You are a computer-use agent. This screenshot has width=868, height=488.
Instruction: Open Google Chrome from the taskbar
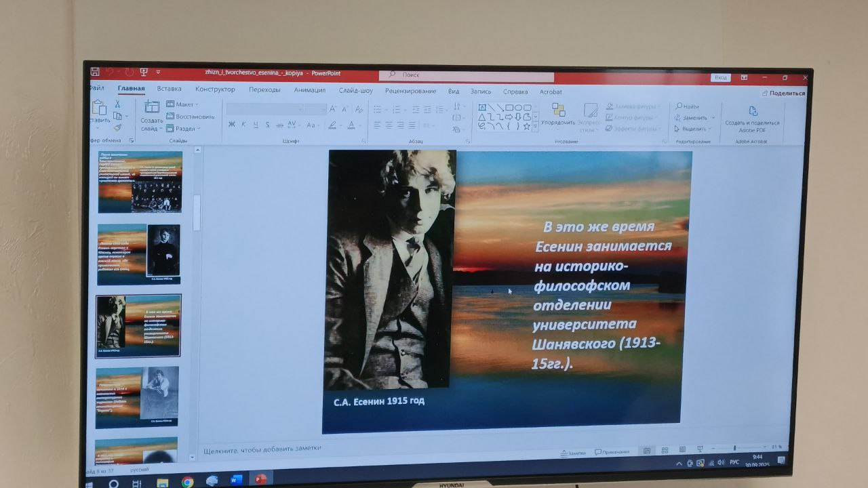pyautogui.click(x=188, y=482)
